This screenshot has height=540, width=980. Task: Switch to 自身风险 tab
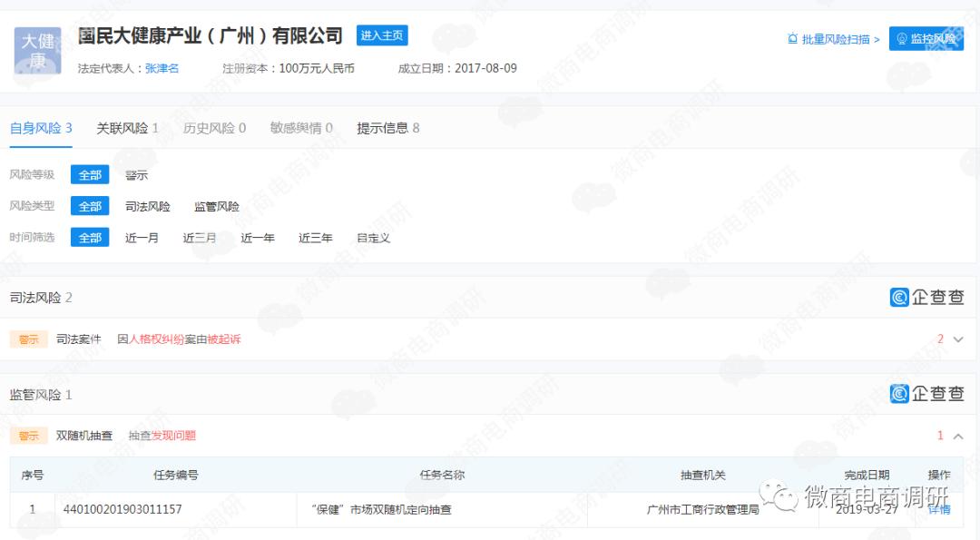click(41, 128)
